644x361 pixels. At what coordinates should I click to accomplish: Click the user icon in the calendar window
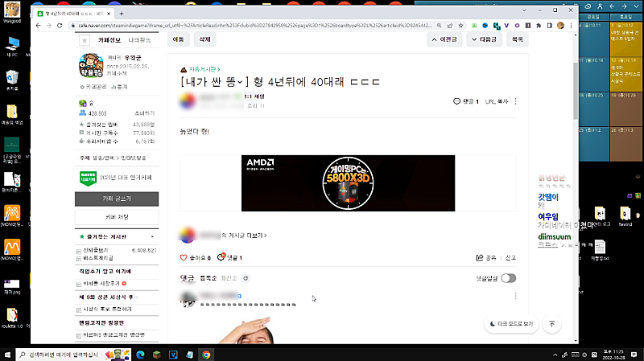600,6
